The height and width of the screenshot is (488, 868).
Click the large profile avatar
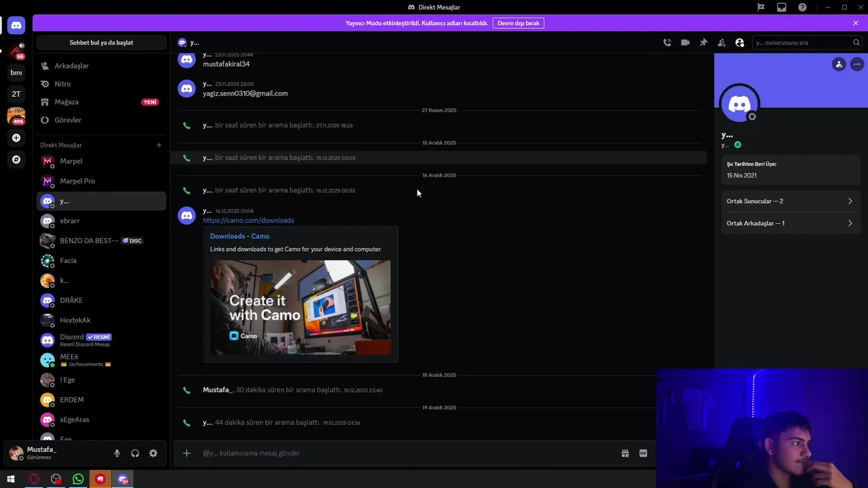pyautogui.click(x=739, y=104)
